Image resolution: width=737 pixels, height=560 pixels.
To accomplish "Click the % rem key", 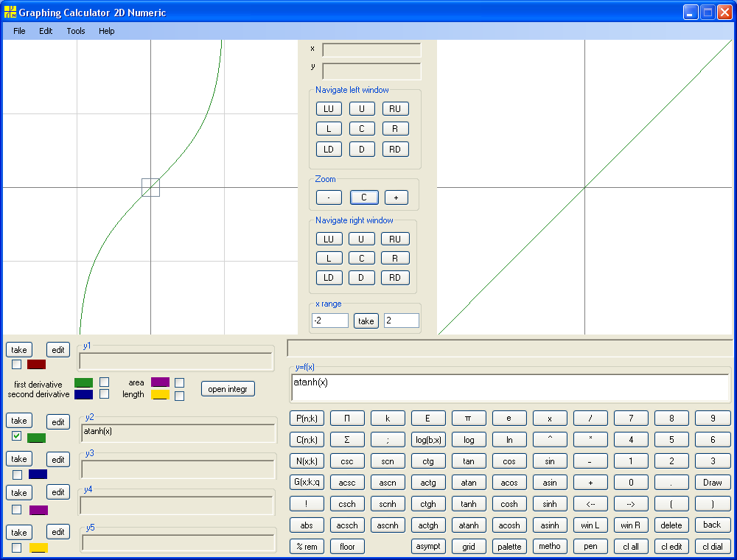I will point(307,547).
